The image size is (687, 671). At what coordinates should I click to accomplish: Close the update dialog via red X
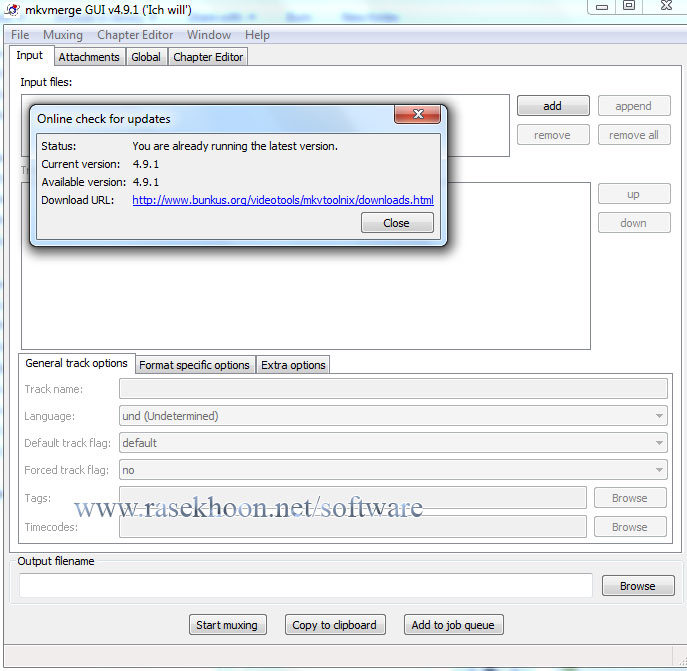417,114
